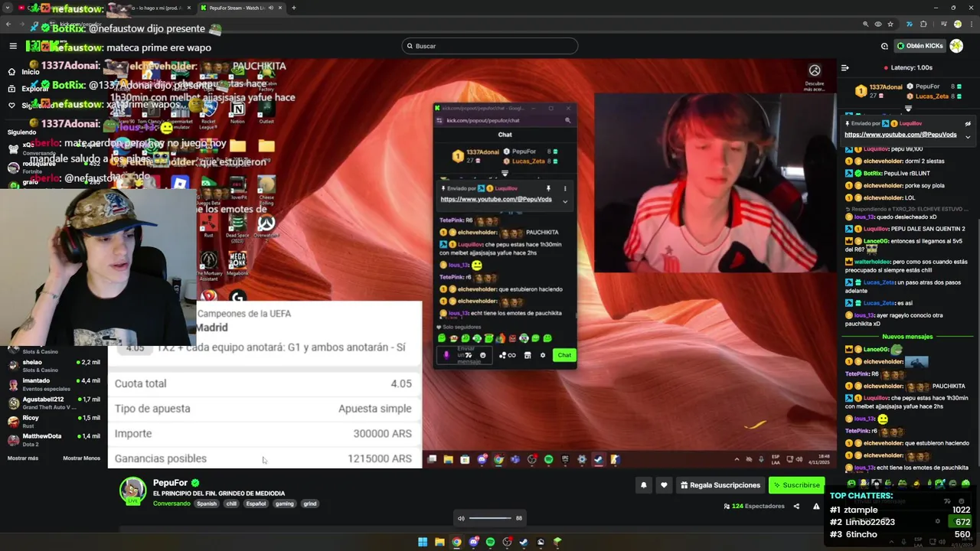Click the chill tag

pyautogui.click(x=231, y=504)
